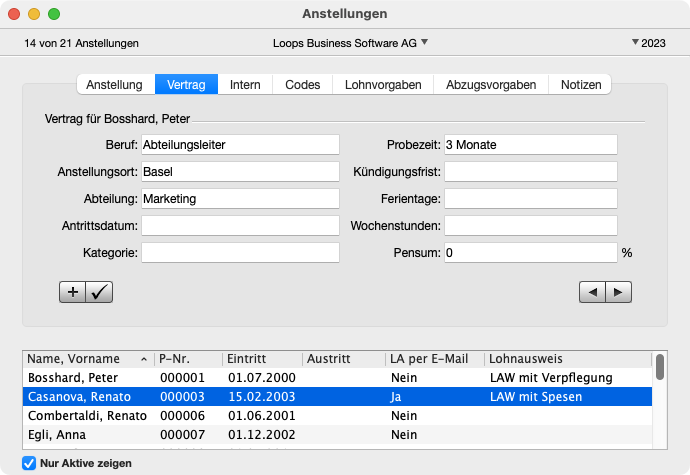Click the Beruf input field
This screenshot has height=475, width=690.
pyautogui.click(x=241, y=144)
